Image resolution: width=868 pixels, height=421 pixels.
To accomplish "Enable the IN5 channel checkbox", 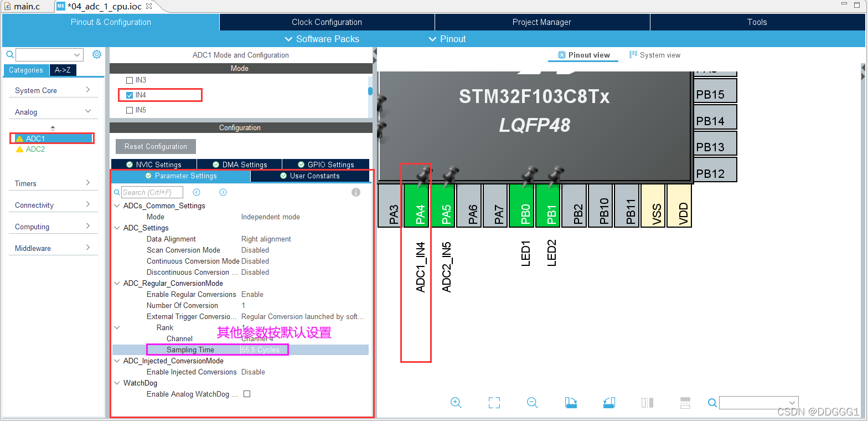I will pyautogui.click(x=130, y=110).
